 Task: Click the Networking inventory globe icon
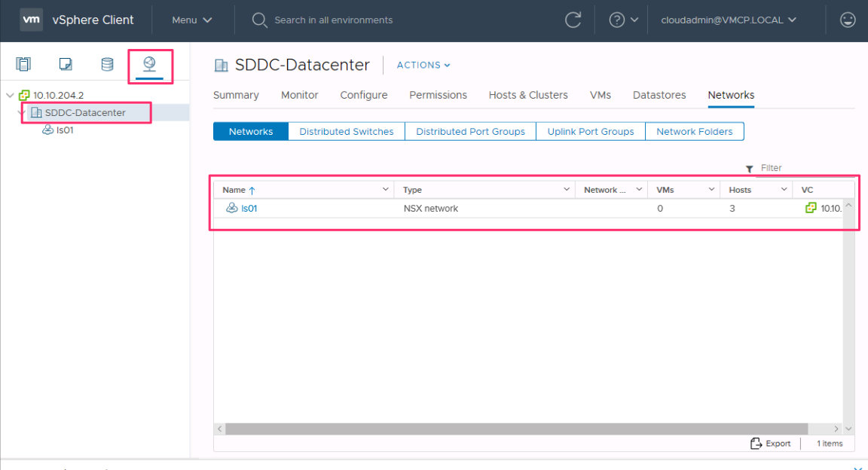pyautogui.click(x=150, y=65)
